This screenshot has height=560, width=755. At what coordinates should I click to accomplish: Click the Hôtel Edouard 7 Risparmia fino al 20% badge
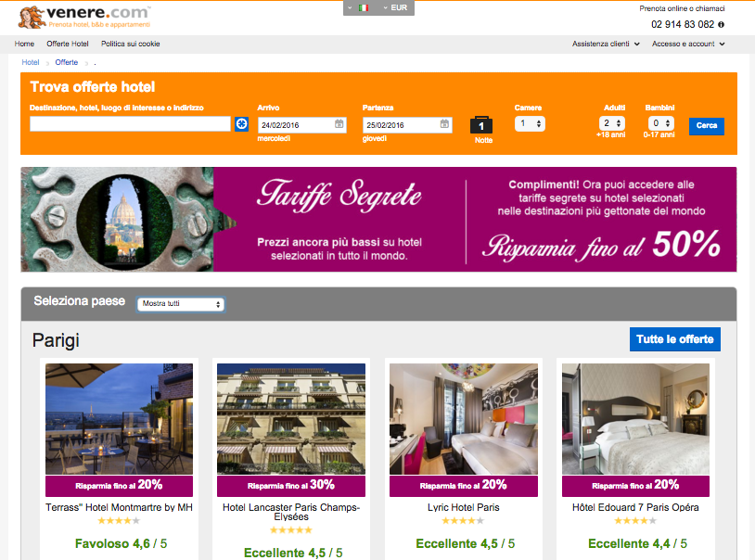click(x=635, y=486)
